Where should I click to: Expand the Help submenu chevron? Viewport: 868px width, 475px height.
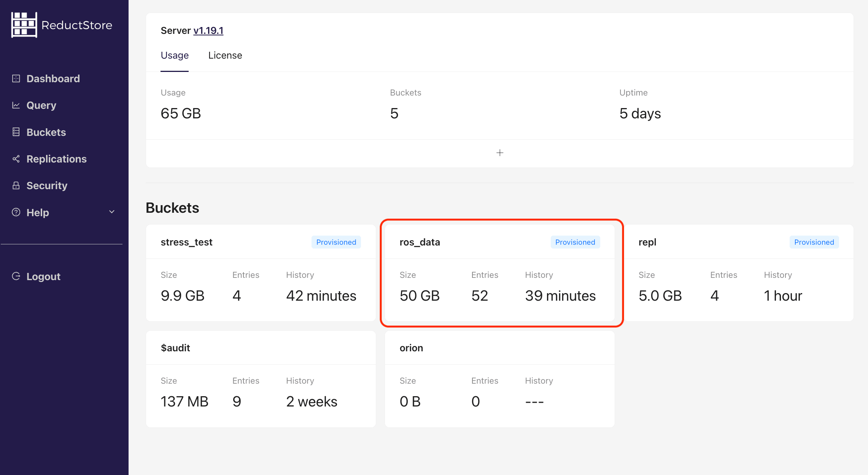112,212
